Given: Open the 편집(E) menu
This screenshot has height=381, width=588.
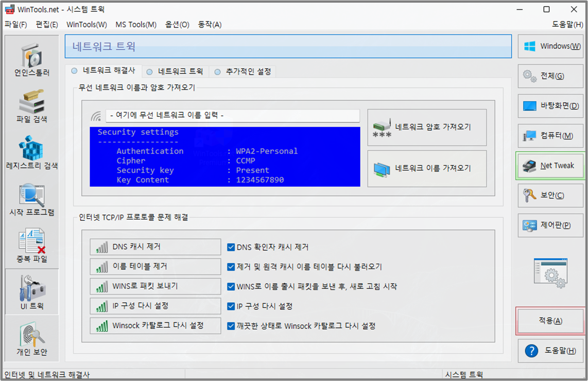Looking at the screenshot, I should [x=47, y=24].
